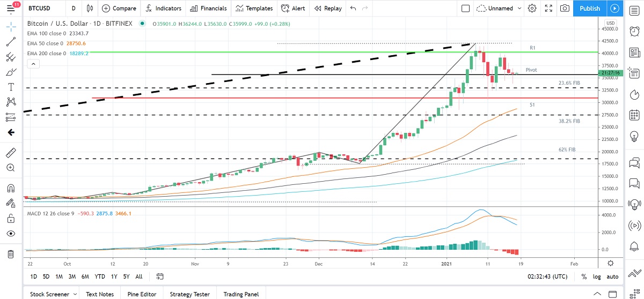This screenshot has width=644, height=299.
Task: Open the ideas lightbulb panel
Action: point(634,136)
